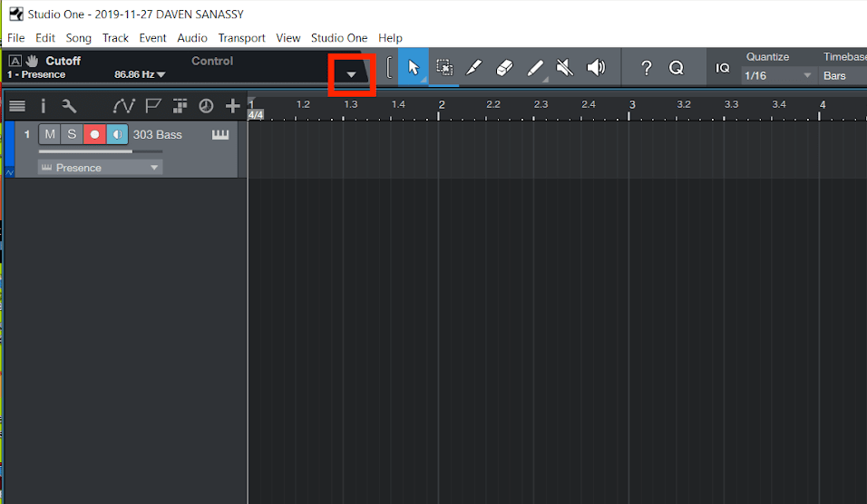Open the Event menu
867x504 pixels.
click(152, 37)
